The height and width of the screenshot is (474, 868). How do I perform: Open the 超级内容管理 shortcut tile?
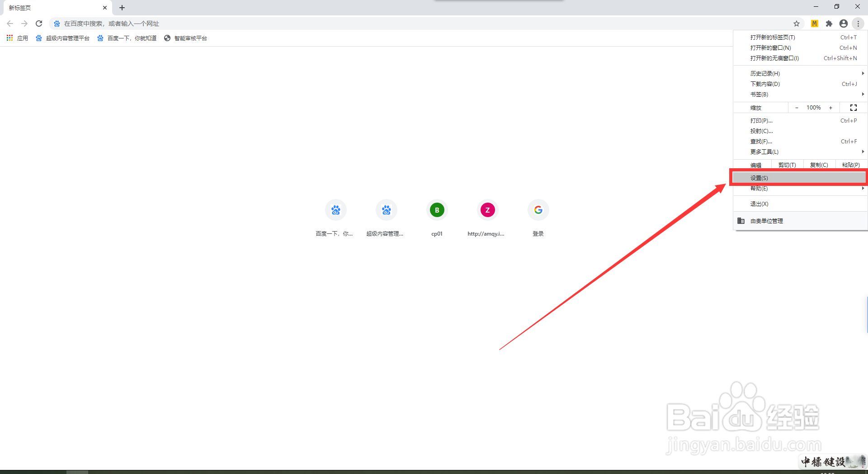(386, 219)
